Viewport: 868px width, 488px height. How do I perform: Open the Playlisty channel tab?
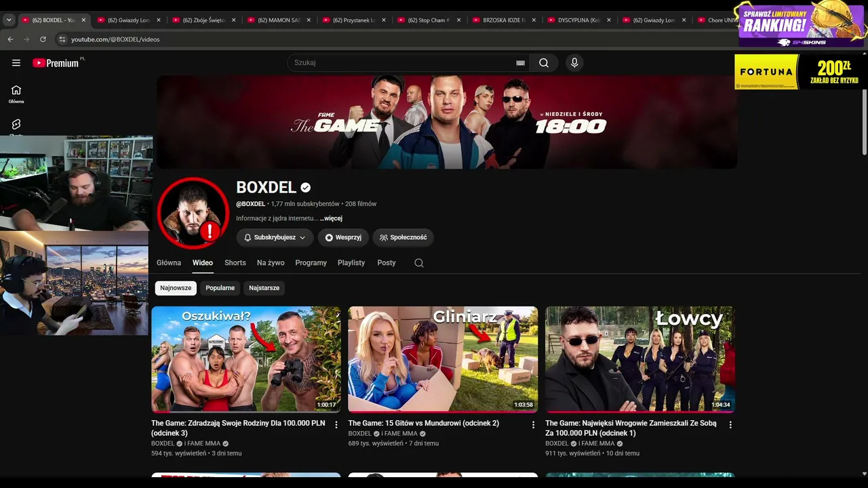click(351, 263)
